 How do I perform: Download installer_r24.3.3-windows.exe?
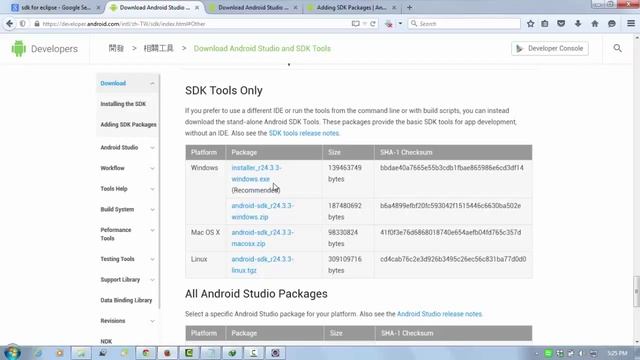tap(256, 173)
